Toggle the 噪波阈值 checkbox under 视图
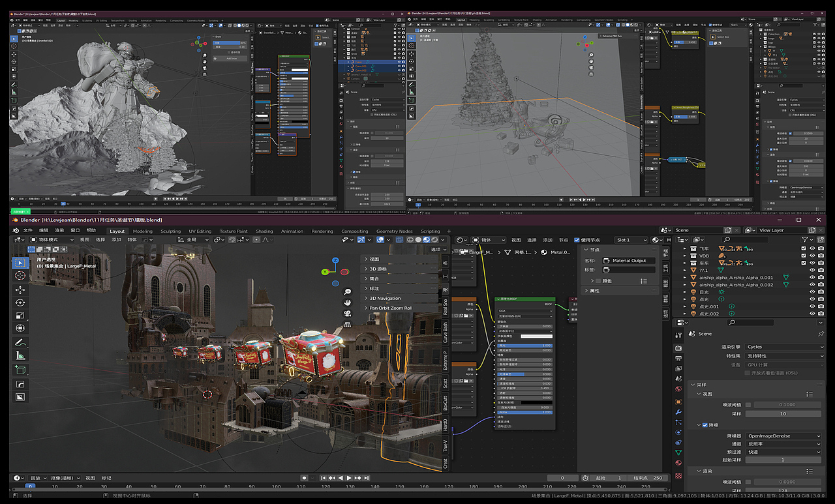The image size is (835, 504). click(748, 404)
